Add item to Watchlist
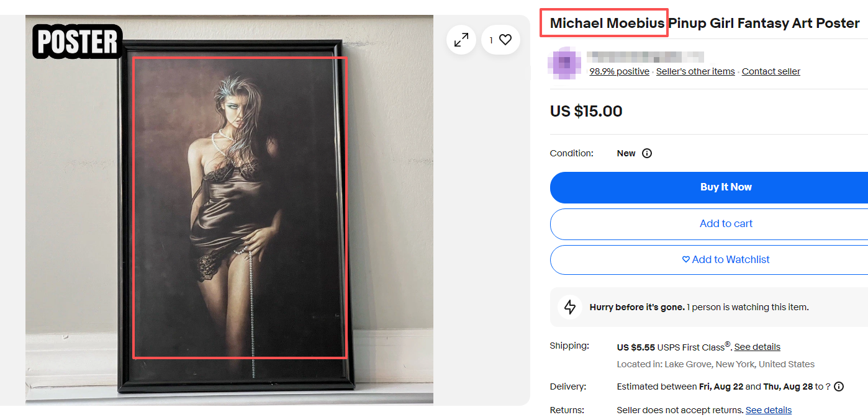 pos(725,259)
